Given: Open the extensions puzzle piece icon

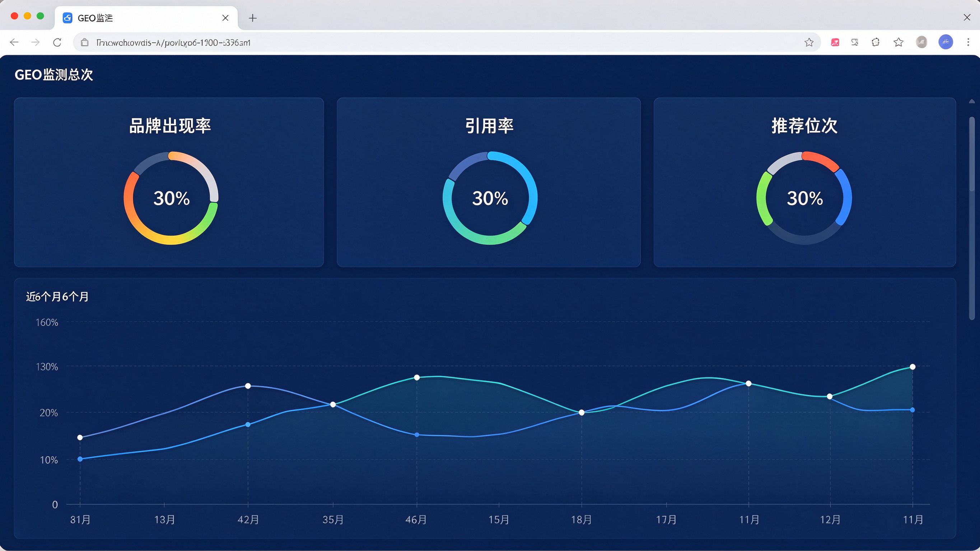Looking at the screenshot, I should [876, 42].
